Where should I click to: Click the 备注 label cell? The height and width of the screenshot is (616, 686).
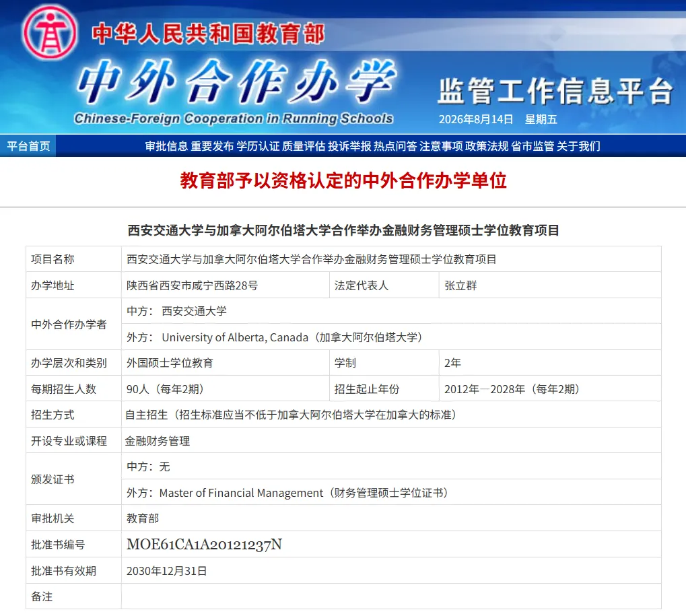coord(73,596)
